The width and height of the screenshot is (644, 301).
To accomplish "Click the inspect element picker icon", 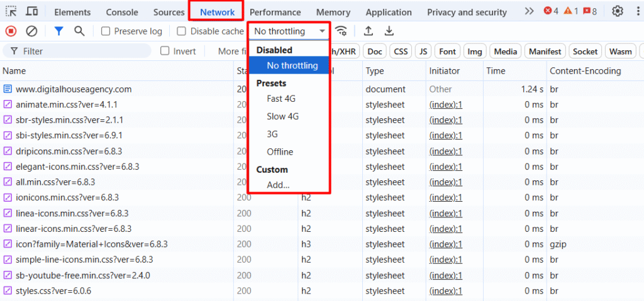I will click(11, 12).
